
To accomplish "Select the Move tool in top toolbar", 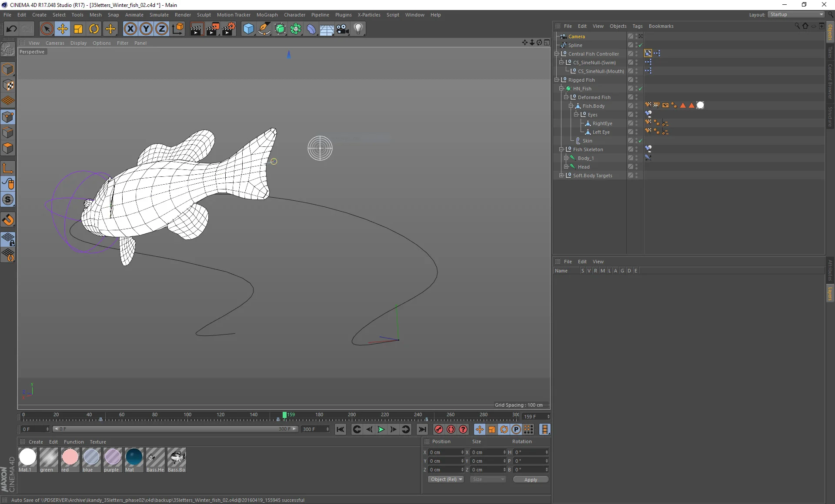I will [x=62, y=29].
